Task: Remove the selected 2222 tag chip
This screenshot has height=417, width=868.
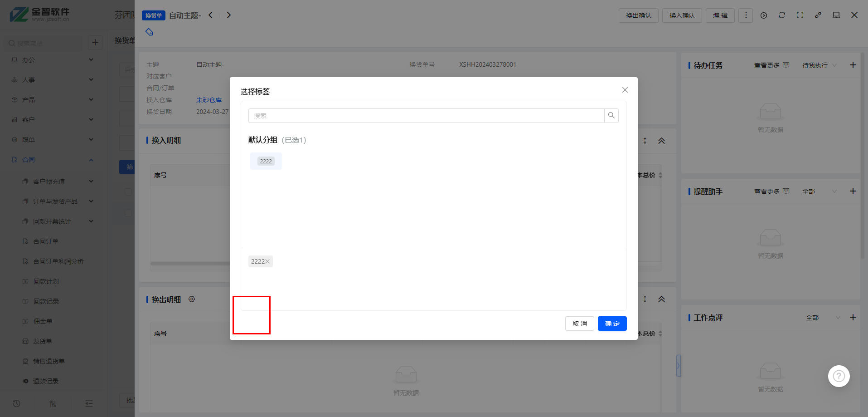Action: (x=267, y=261)
